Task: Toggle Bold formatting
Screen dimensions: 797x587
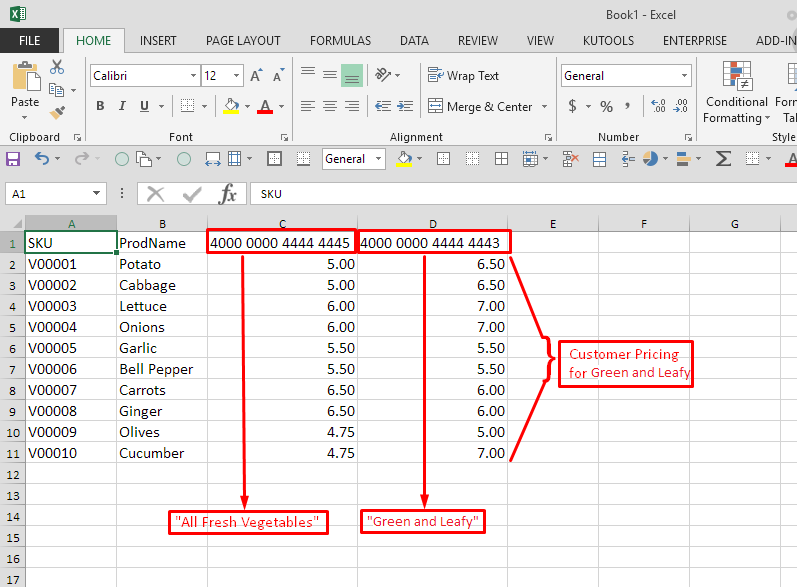Action: coord(100,106)
